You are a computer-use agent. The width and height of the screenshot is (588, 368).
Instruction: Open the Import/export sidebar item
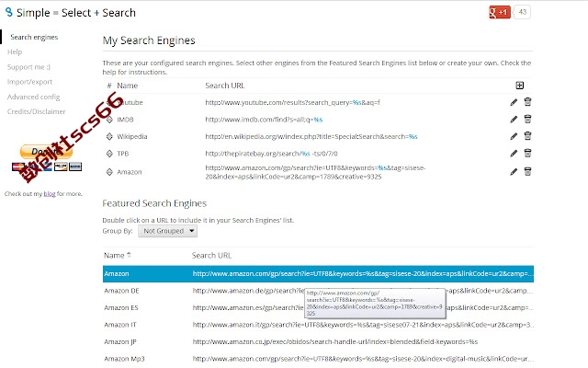coord(29,82)
